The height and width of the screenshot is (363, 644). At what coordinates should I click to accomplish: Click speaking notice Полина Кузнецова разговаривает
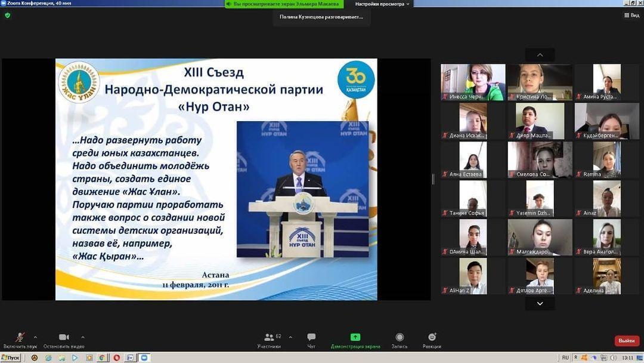321,17
